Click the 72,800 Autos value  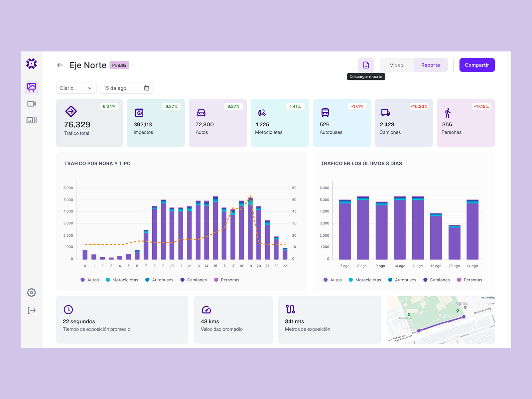click(x=204, y=124)
